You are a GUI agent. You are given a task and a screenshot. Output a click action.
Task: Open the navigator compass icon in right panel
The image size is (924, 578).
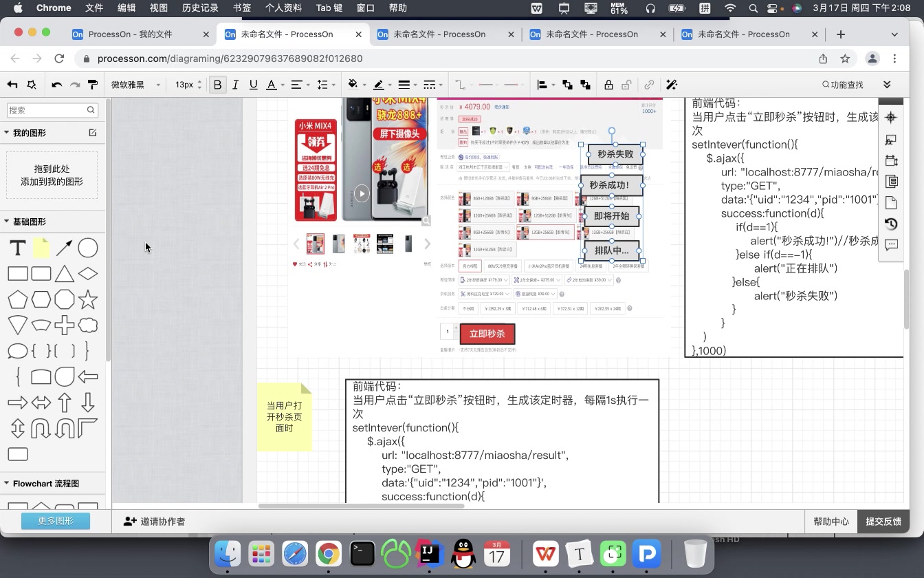pyautogui.click(x=892, y=118)
